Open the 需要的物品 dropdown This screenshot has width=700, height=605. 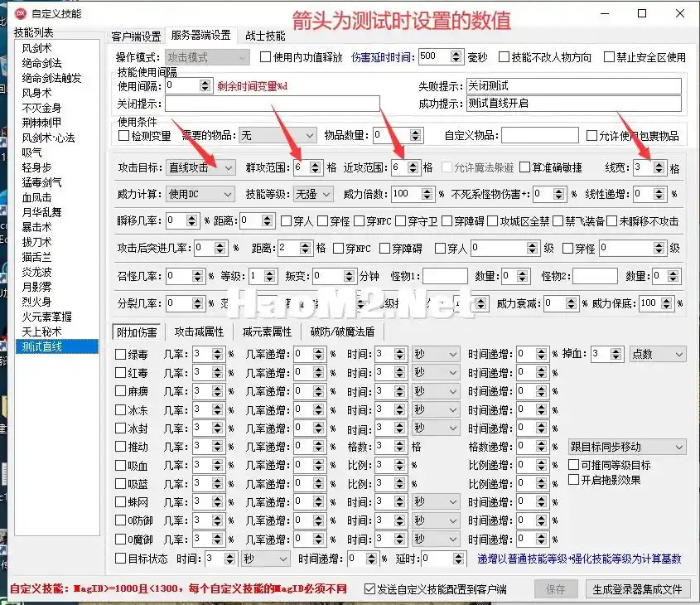(x=278, y=135)
